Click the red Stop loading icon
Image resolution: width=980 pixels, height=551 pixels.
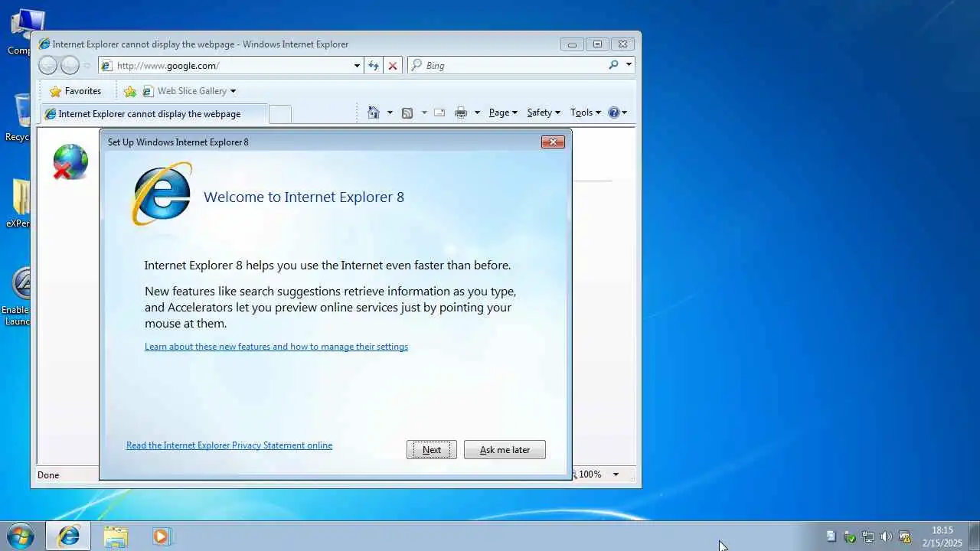tap(393, 66)
